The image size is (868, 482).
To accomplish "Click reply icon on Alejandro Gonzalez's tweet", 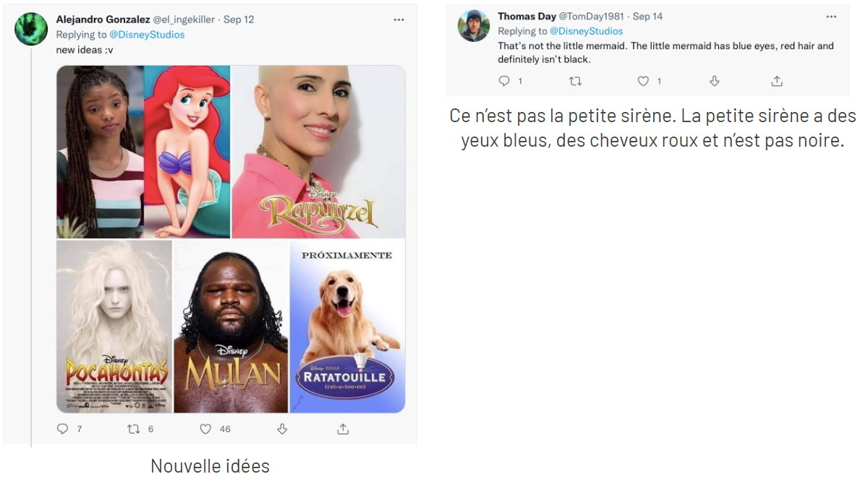I will (x=62, y=429).
